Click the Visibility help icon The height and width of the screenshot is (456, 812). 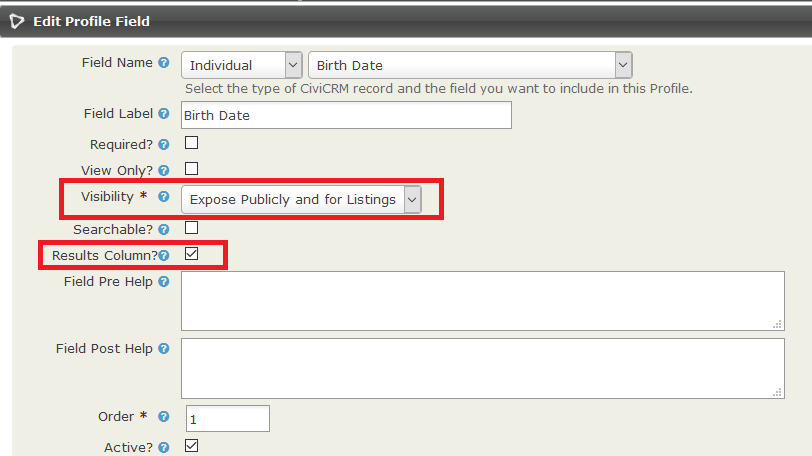click(163, 198)
